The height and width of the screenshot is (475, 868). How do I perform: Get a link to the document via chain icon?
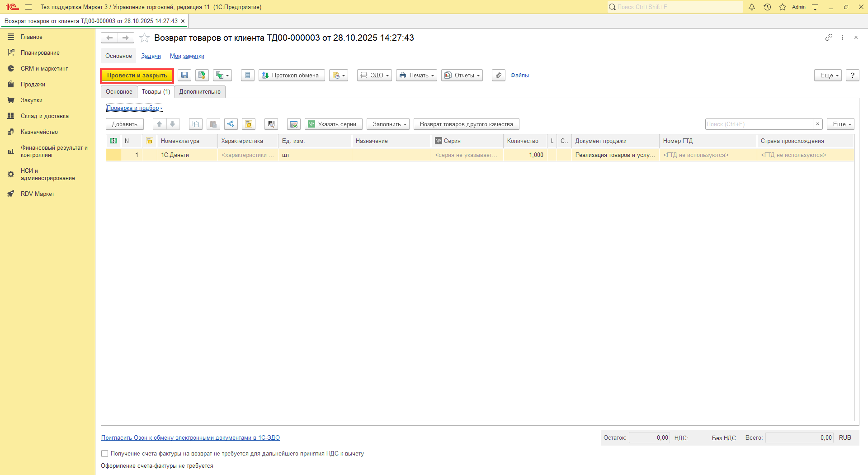point(829,38)
